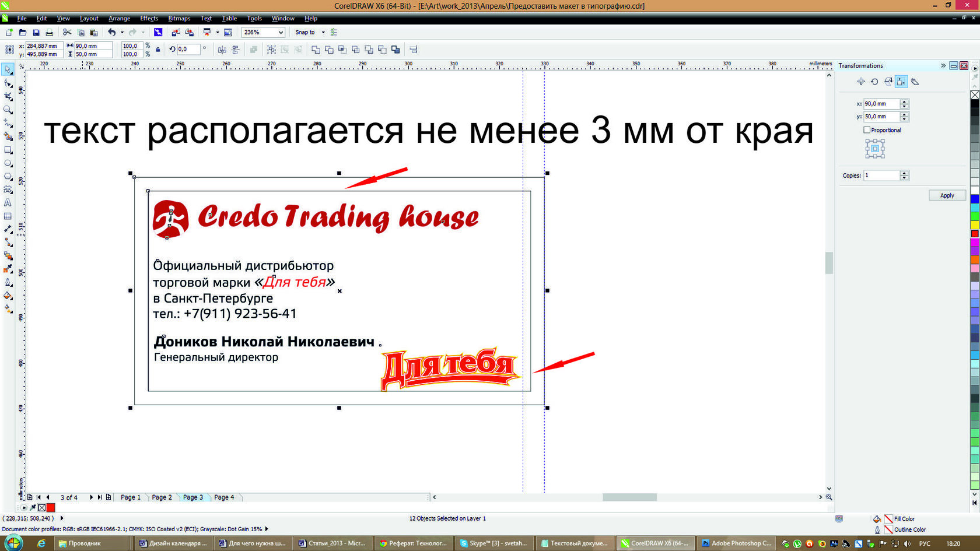Click the object x position field
The width and height of the screenshot is (980, 551).
[x=45, y=45]
